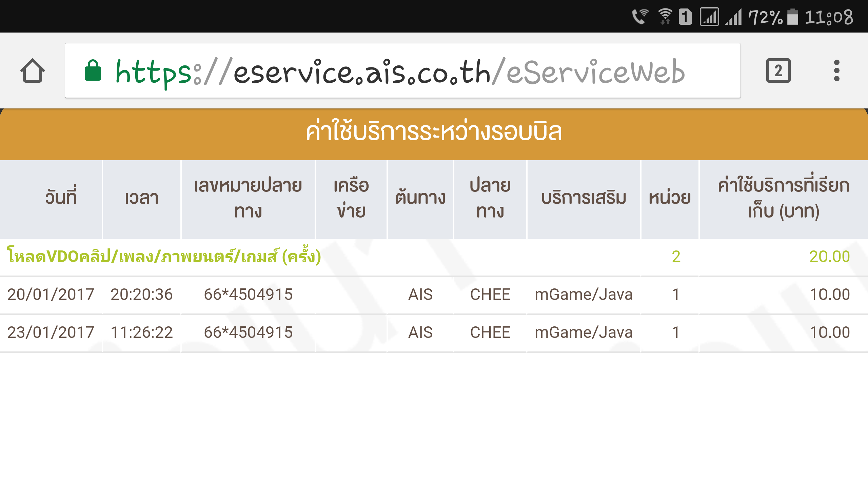The width and height of the screenshot is (868, 488).
Task: Open the tab switcher showing 2 tabs
Action: [x=778, y=71]
